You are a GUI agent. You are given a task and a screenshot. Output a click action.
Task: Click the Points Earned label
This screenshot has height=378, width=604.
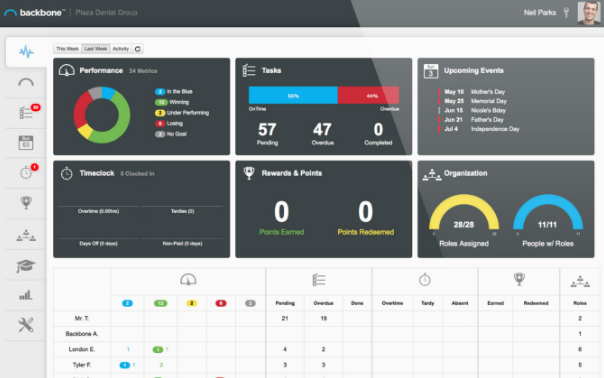click(282, 232)
